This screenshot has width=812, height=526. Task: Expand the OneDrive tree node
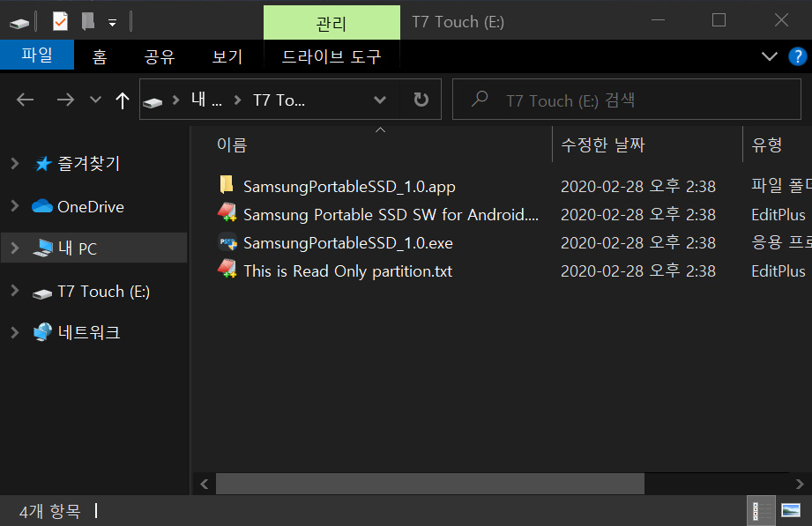tap(14, 206)
